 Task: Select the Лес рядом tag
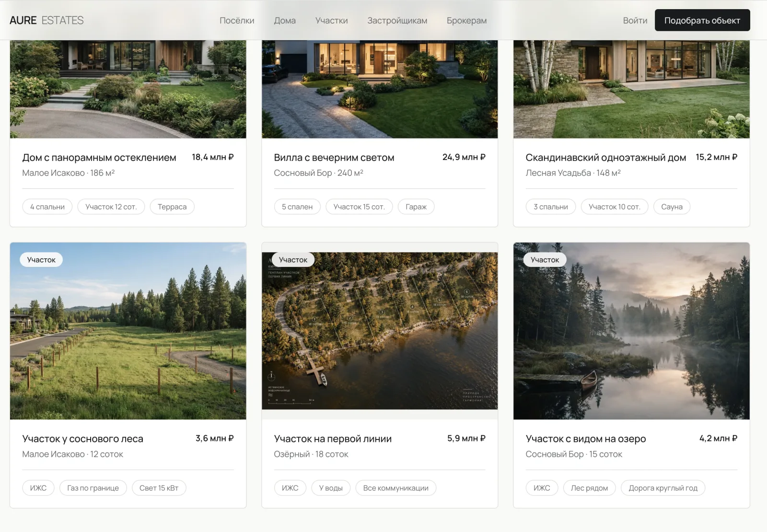589,488
